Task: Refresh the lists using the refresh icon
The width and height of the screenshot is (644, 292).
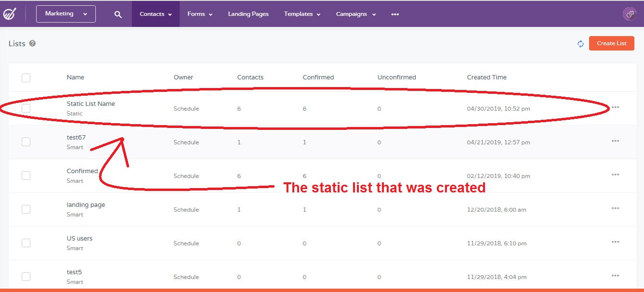Action: (x=580, y=43)
